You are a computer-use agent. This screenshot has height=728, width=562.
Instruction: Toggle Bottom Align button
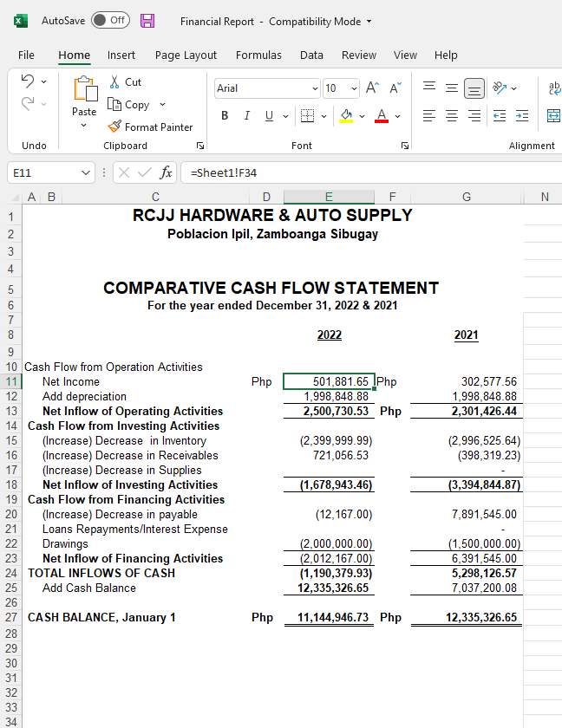point(474,88)
